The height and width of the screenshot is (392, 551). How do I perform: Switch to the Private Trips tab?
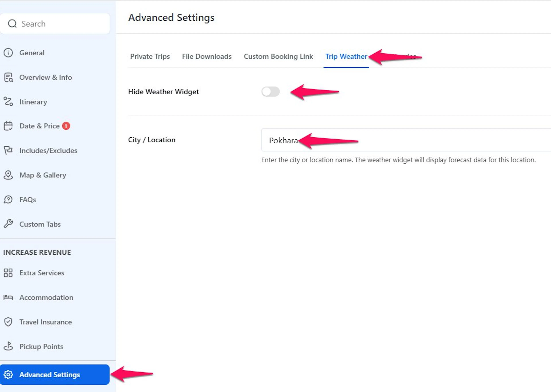coord(150,56)
